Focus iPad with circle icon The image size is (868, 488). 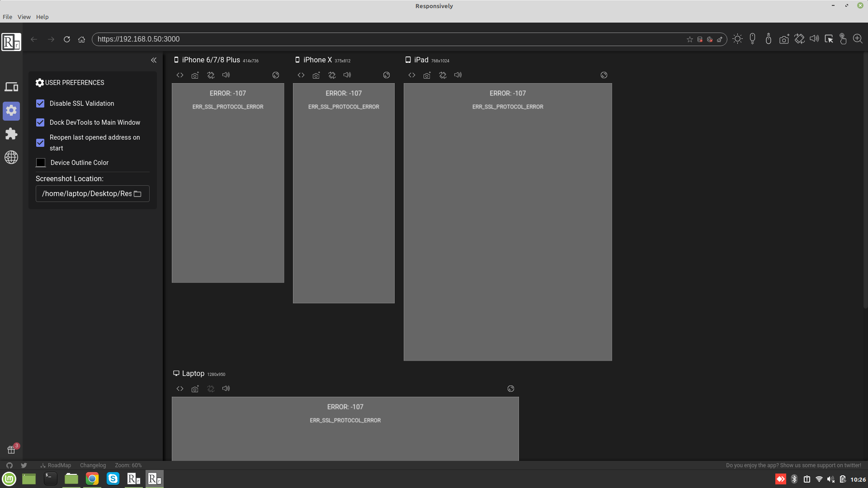(604, 75)
